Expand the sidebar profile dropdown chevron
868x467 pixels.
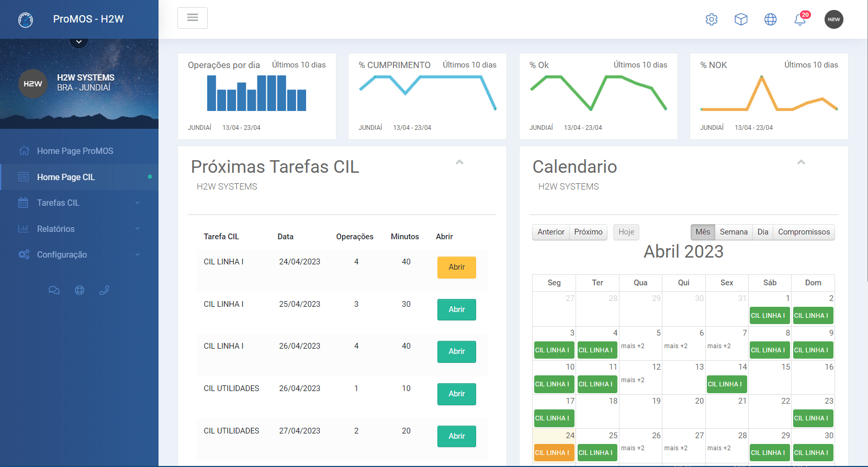(78, 41)
